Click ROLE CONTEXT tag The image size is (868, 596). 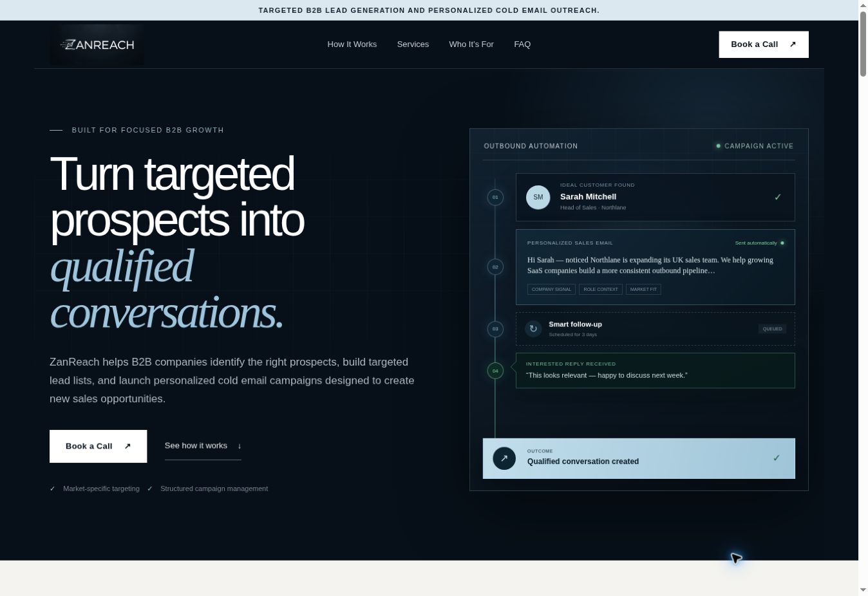tap(601, 290)
